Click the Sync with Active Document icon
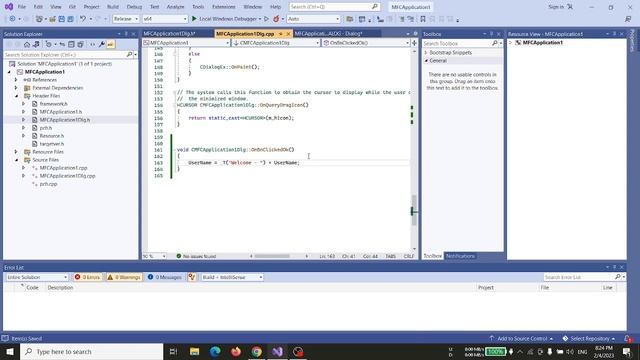 coord(62,44)
